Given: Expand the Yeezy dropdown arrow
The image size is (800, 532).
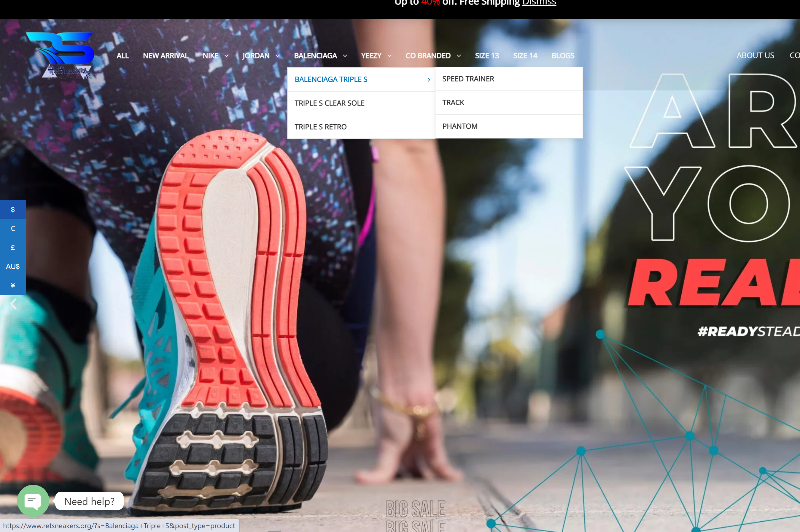Looking at the screenshot, I should pos(389,56).
